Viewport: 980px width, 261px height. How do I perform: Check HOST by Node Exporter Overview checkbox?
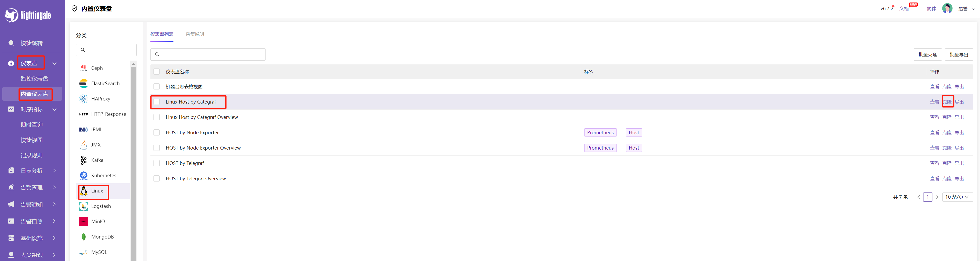(157, 148)
